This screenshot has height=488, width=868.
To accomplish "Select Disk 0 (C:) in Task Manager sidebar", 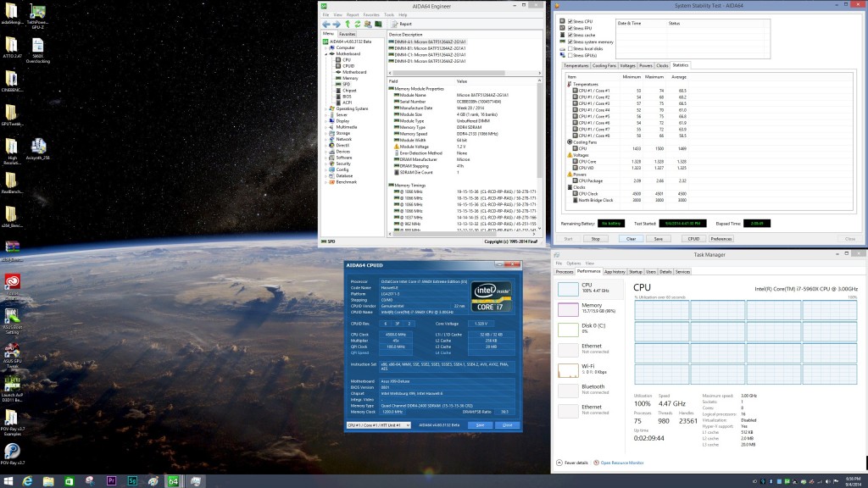I will (589, 330).
